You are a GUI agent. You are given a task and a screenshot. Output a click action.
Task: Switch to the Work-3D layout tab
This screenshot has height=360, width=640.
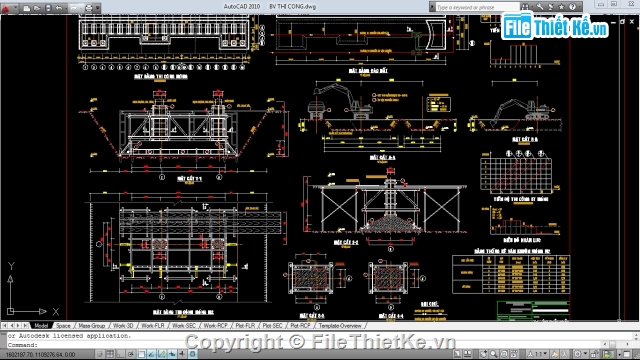(123, 326)
